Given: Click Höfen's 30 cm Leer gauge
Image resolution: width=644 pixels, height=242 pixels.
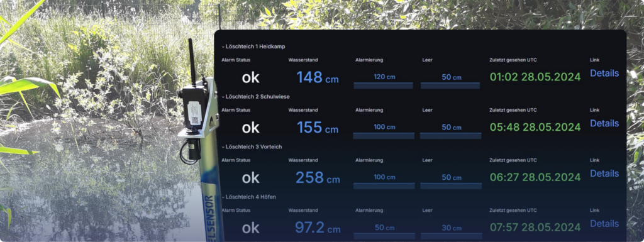Looking at the screenshot, I should coord(450,231).
